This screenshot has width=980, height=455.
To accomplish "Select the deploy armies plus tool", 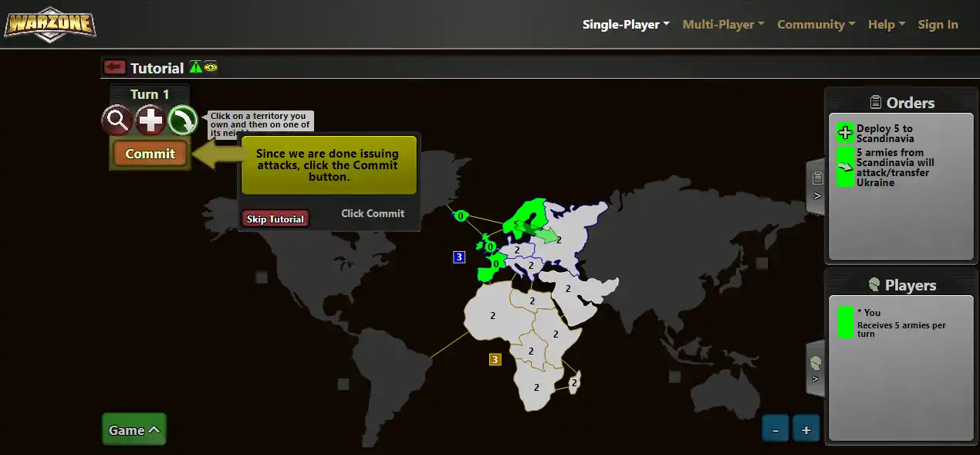I will click(150, 120).
